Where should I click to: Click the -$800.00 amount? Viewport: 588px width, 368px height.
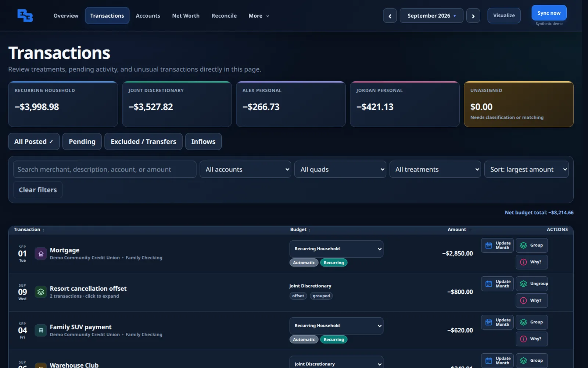(460, 292)
